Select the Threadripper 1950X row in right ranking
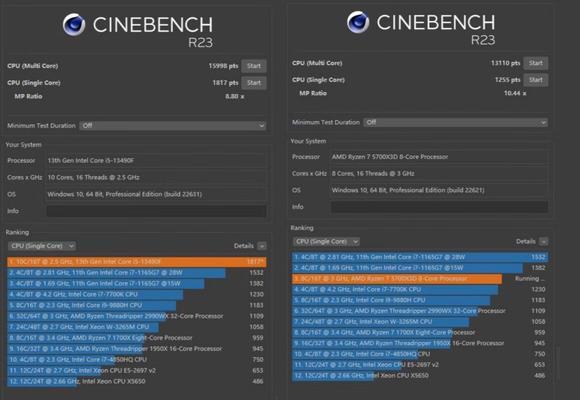Image resolution: width=580 pixels, height=400 pixels. click(x=420, y=343)
